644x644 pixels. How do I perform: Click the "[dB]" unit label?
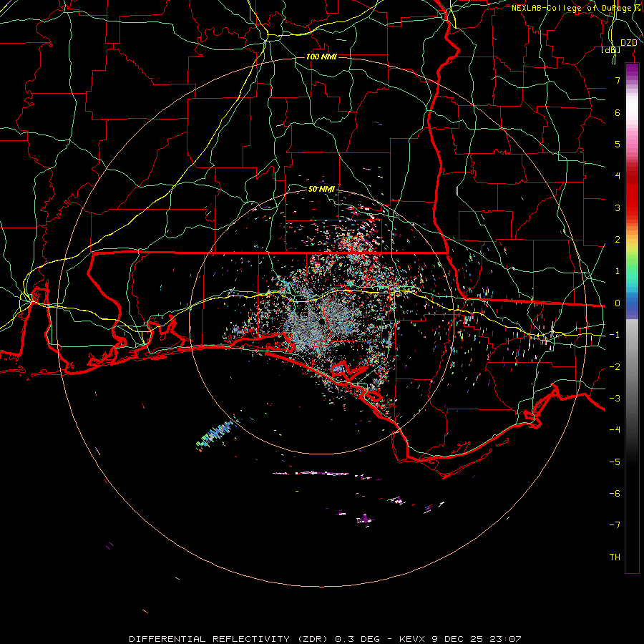coord(611,49)
